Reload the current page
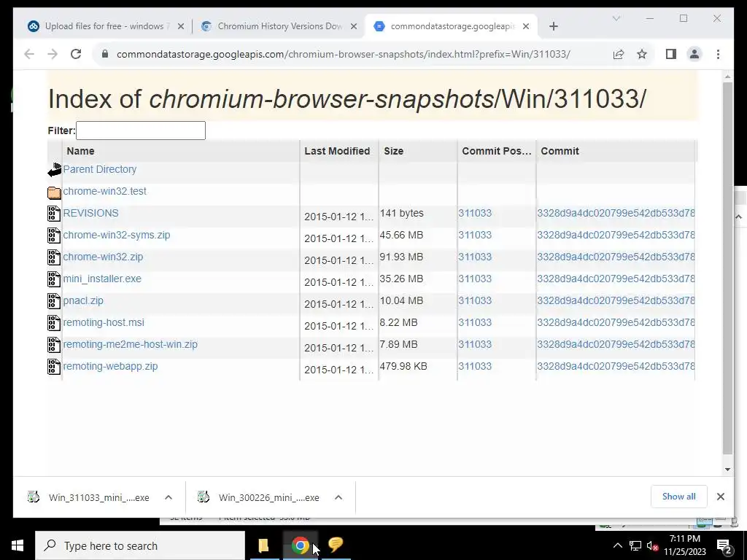This screenshot has width=747, height=560. [x=76, y=54]
